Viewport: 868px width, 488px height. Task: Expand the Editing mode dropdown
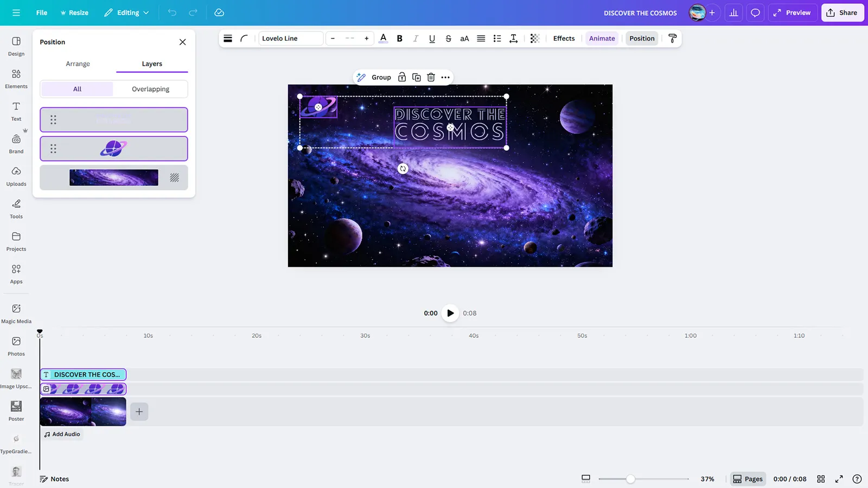pyautogui.click(x=127, y=12)
